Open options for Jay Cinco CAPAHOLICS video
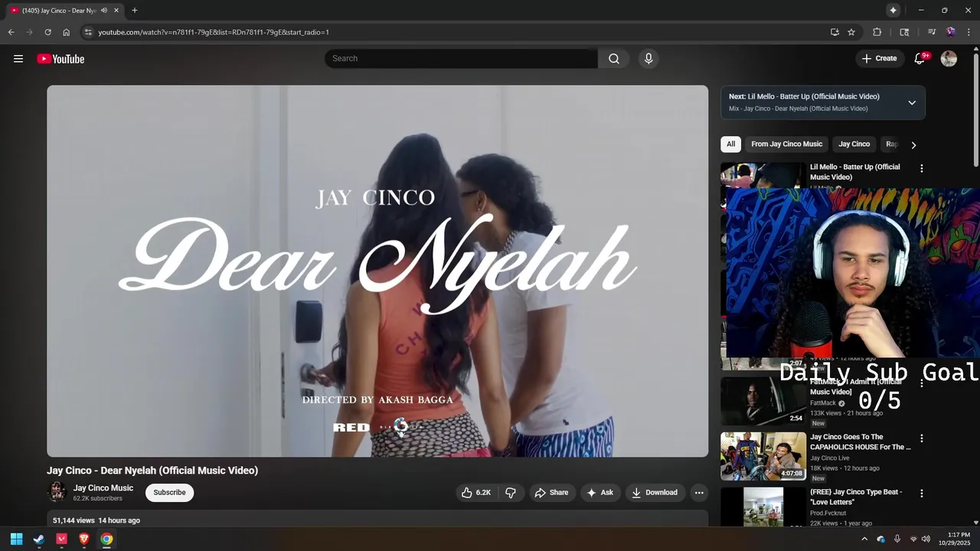 coord(922,439)
